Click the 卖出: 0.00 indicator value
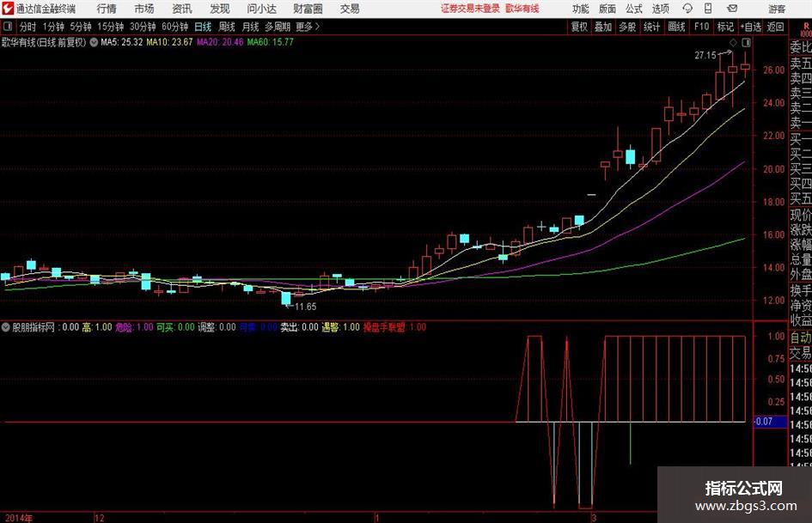 pos(299,327)
